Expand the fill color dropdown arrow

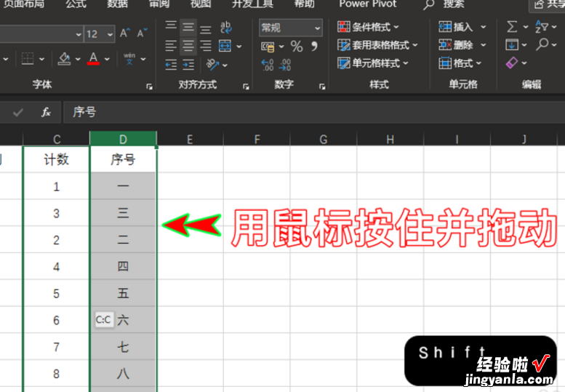tap(78, 59)
